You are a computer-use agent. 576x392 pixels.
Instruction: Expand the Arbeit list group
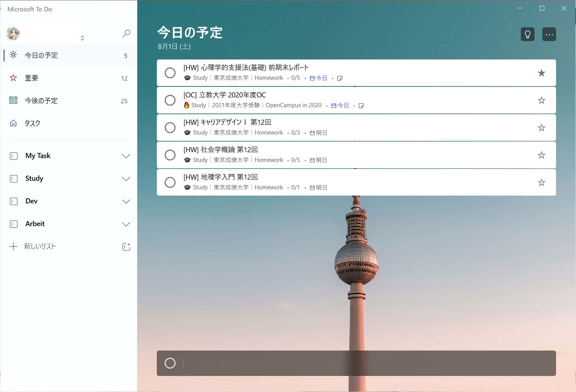126,224
